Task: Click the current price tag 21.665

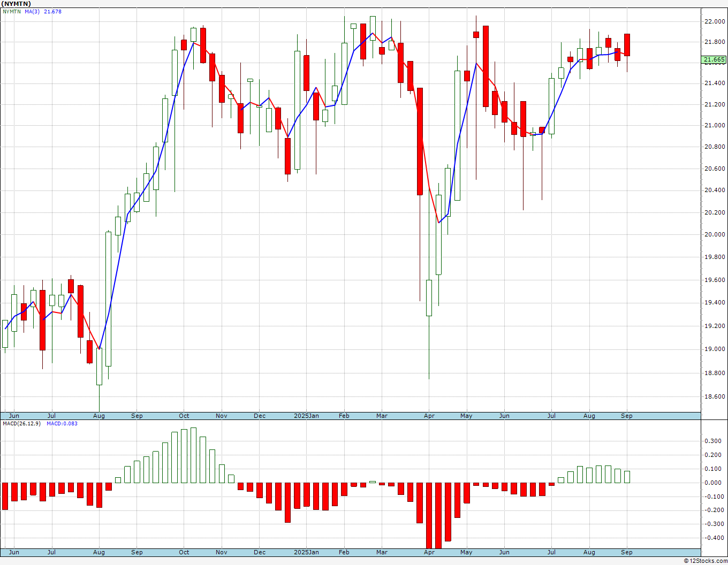Action: pyautogui.click(x=714, y=60)
